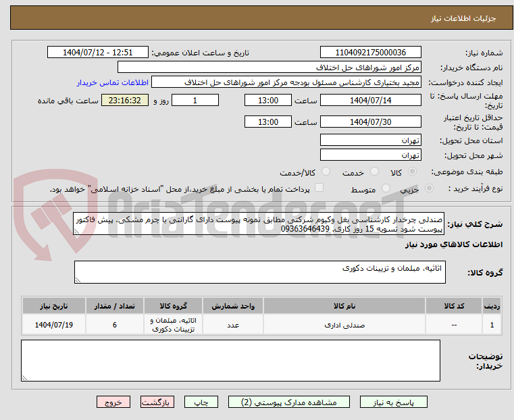The width and height of the screenshot is (514, 420).
Task: Click the نام دستگاه خریدار field
Action: [x=269, y=67]
